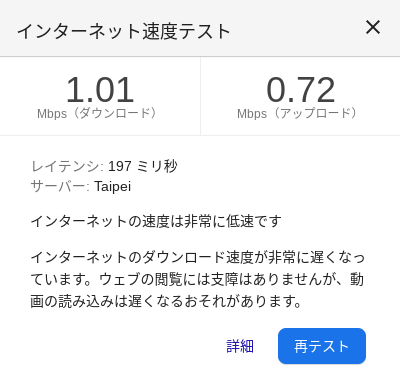This screenshot has width=400, height=374.
Task: Open the 詳細 link
Action: point(240,346)
